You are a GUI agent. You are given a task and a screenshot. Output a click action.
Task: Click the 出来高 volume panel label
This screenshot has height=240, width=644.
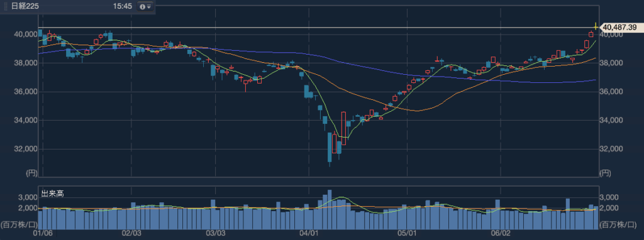52,194
